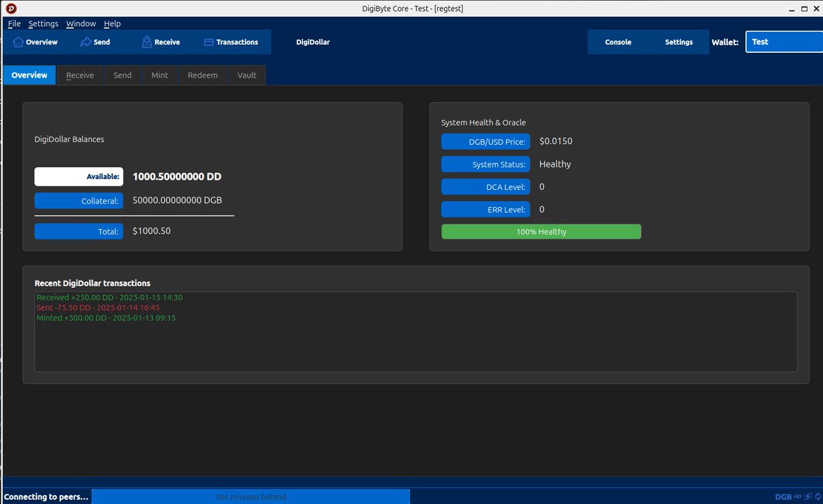Click the ERR Level label
The width and height of the screenshot is (823, 504).
pyautogui.click(x=486, y=209)
